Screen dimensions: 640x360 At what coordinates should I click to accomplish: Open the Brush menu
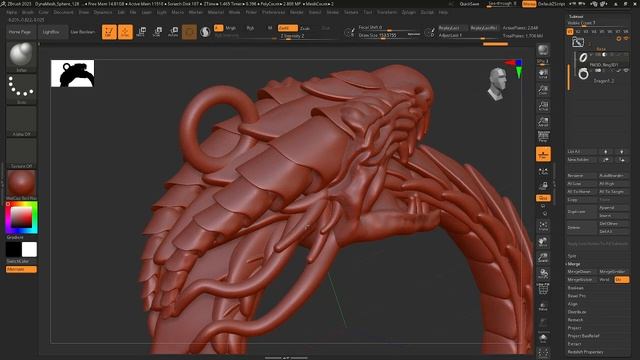coord(28,12)
